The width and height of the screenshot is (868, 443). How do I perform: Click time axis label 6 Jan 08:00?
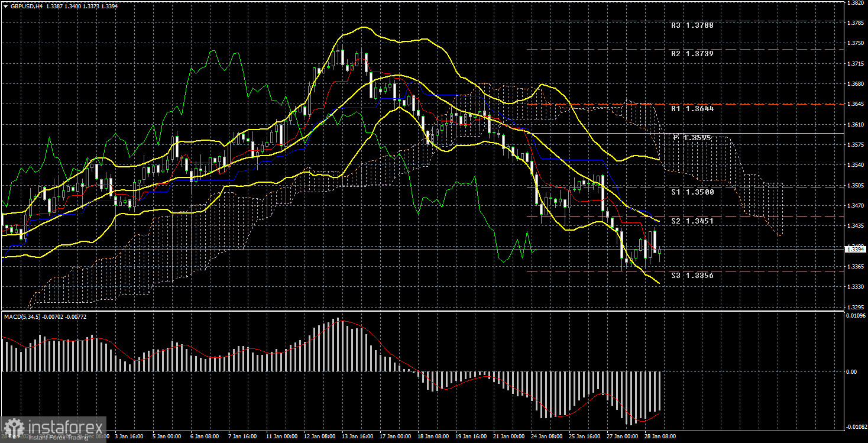(205, 436)
